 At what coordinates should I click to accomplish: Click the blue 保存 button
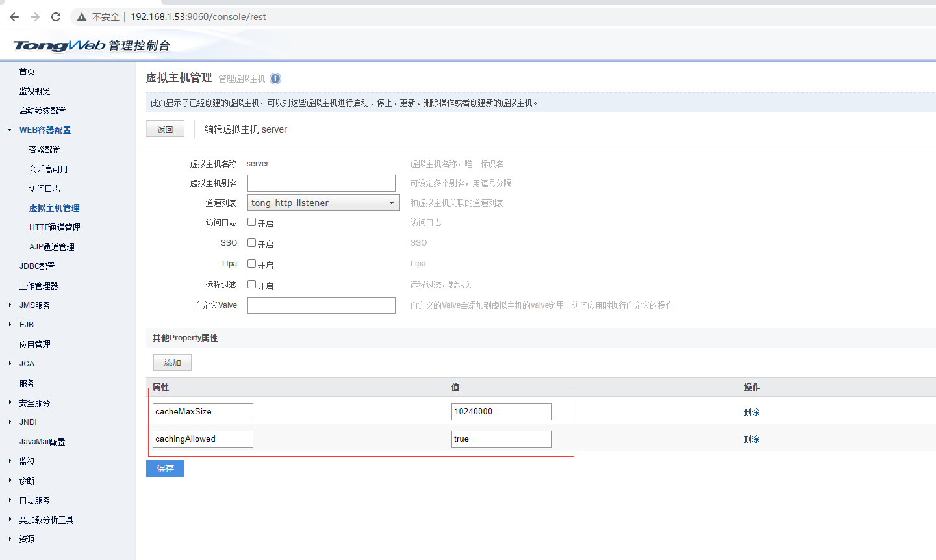click(165, 468)
